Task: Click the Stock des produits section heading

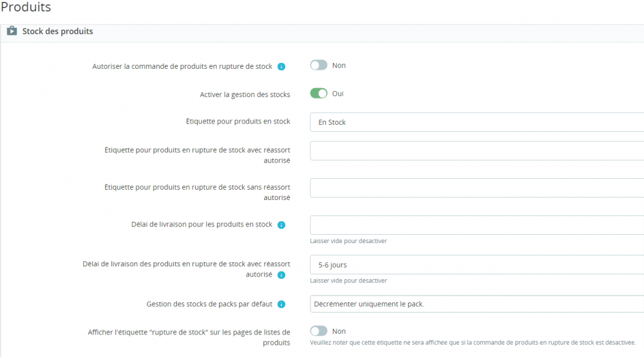Action: click(57, 31)
